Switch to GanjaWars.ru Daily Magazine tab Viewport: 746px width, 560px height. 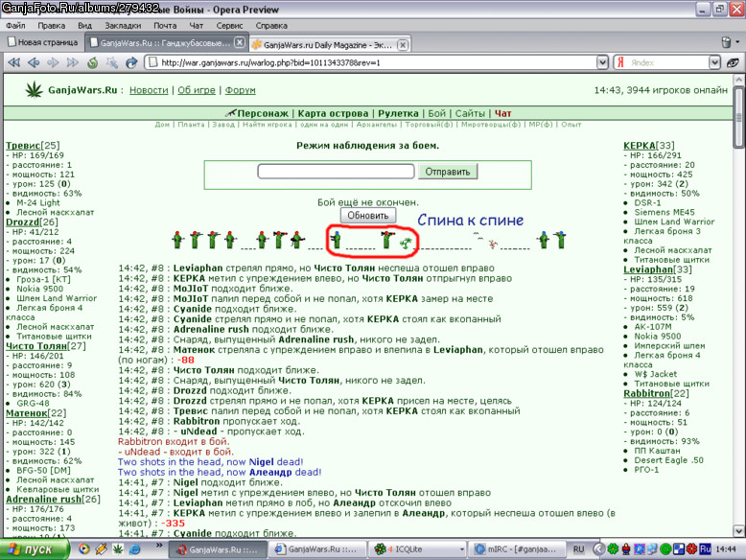coord(329,45)
